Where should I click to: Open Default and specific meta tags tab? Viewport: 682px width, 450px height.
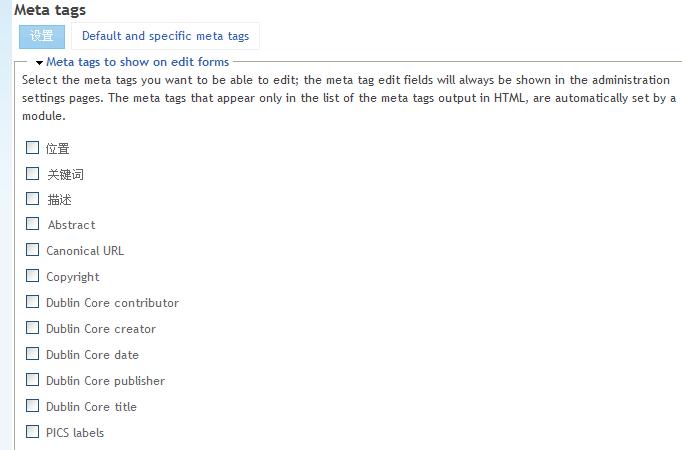(x=165, y=36)
